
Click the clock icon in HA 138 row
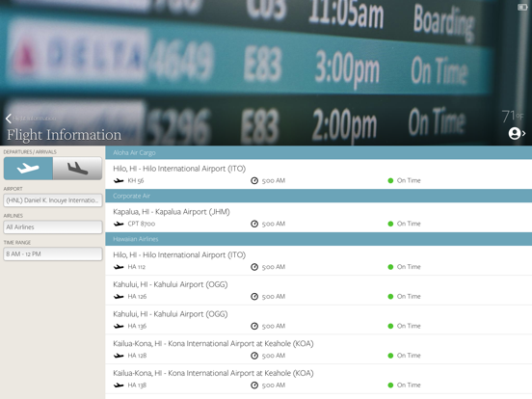tap(254, 385)
